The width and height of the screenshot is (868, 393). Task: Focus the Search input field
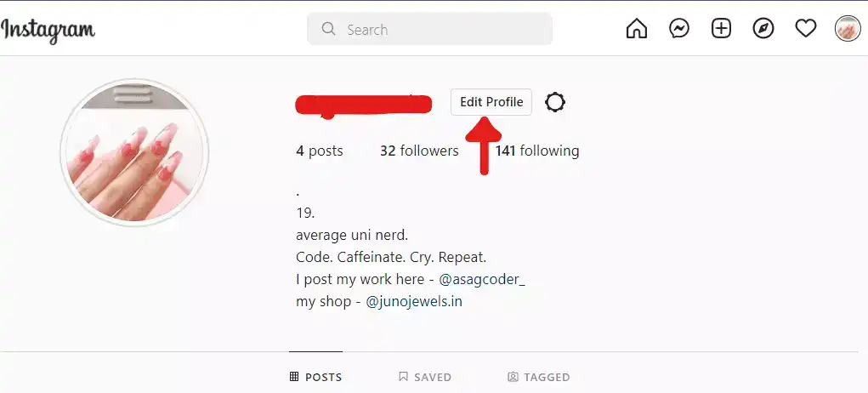click(x=429, y=29)
